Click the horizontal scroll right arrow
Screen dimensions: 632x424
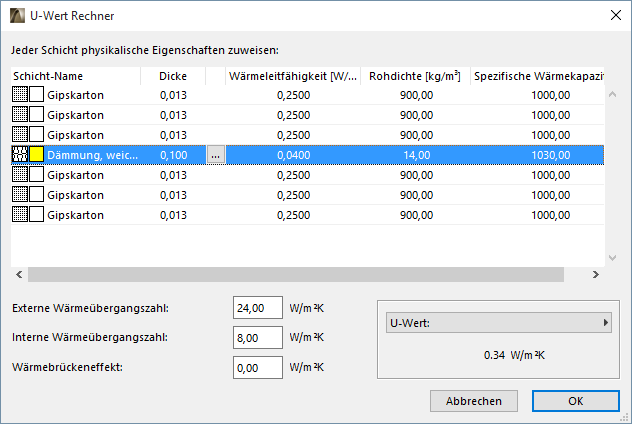(596, 274)
